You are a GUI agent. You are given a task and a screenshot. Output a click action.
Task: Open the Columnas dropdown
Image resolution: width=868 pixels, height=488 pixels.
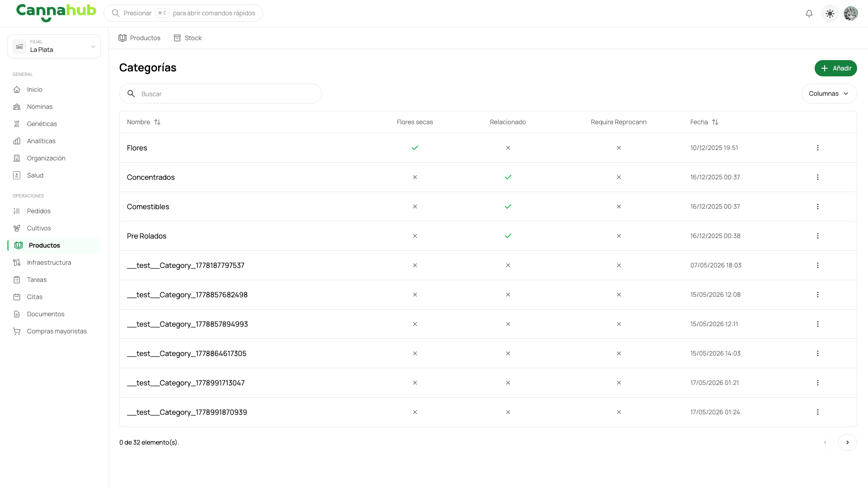[x=829, y=94]
